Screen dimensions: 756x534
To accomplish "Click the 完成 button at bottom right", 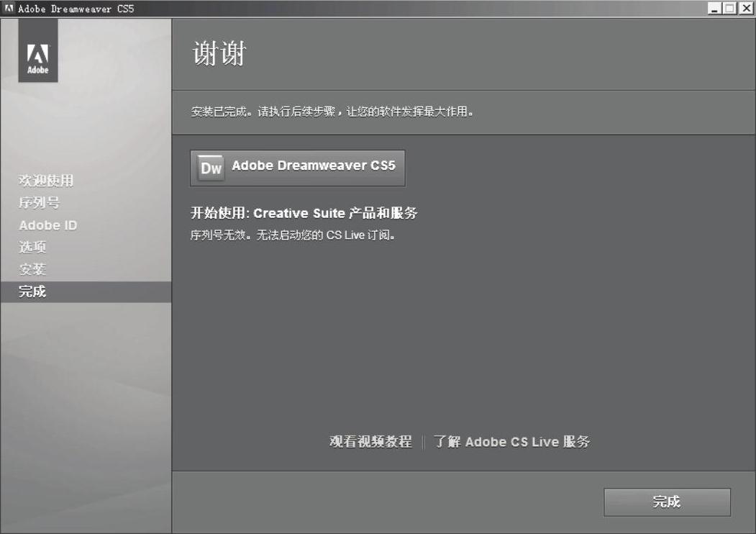I will tap(667, 502).
